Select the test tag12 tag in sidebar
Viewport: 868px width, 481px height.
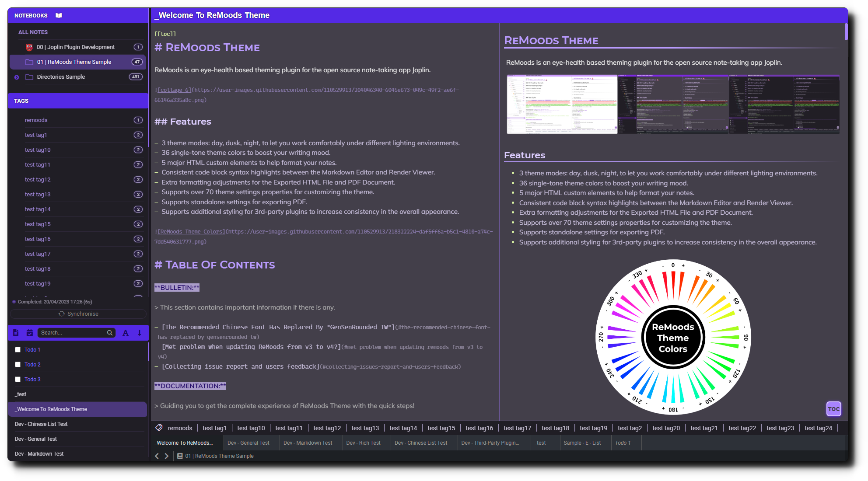(38, 179)
